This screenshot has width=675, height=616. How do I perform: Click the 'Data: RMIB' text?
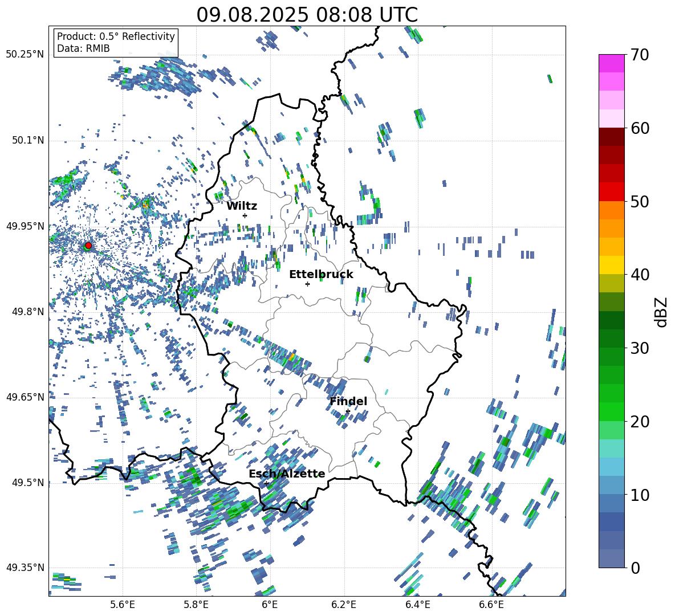(83, 48)
